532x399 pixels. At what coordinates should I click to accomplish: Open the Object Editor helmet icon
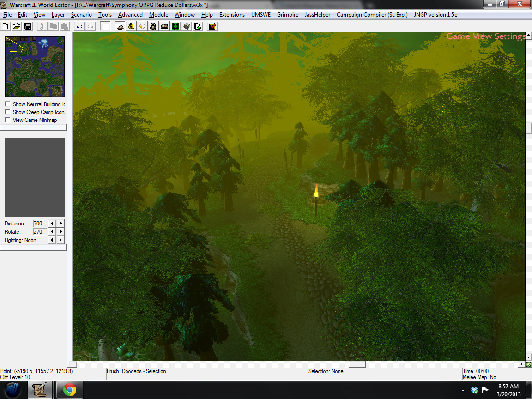153,26
